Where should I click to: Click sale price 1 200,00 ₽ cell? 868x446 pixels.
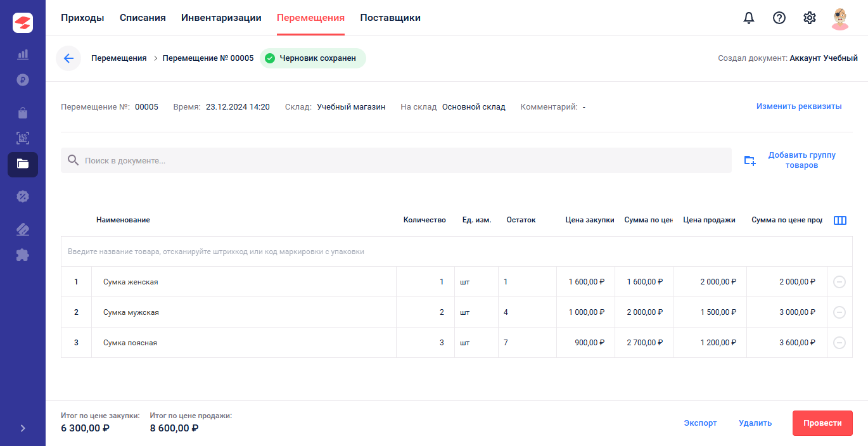pyautogui.click(x=710, y=343)
